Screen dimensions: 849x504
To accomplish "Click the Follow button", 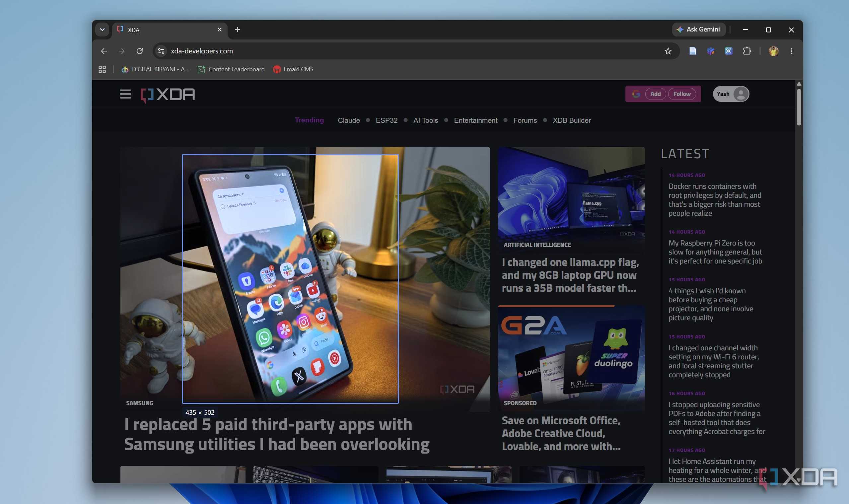I will [x=682, y=94].
